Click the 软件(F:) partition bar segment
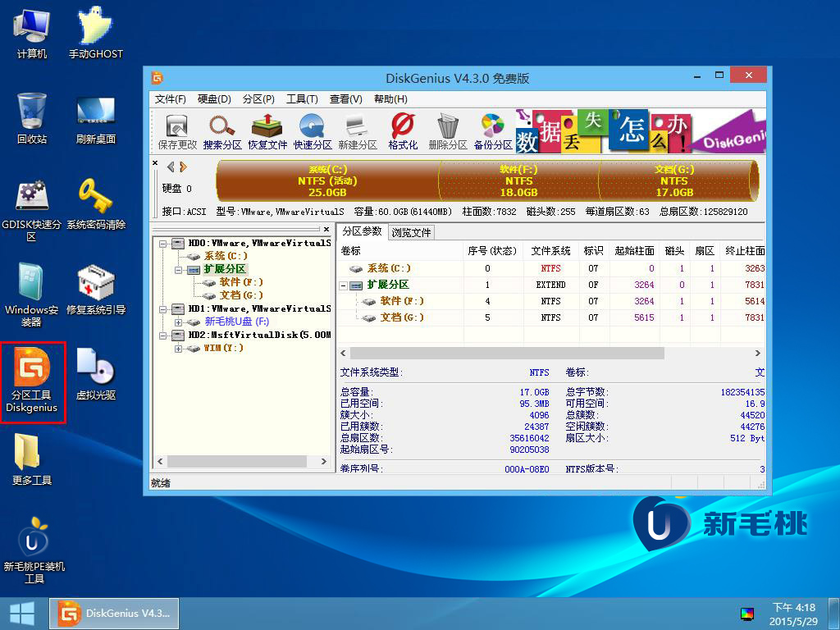The image size is (840, 630). pyautogui.click(x=518, y=181)
